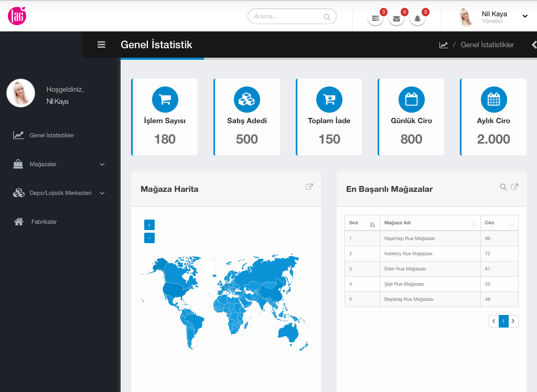
Task: Click the Satış Adedi boxes icon
Action: (x=247, y=99)
